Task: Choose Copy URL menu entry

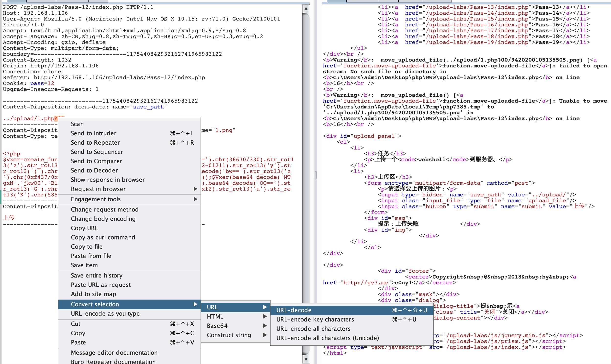Action: point(129,228)
